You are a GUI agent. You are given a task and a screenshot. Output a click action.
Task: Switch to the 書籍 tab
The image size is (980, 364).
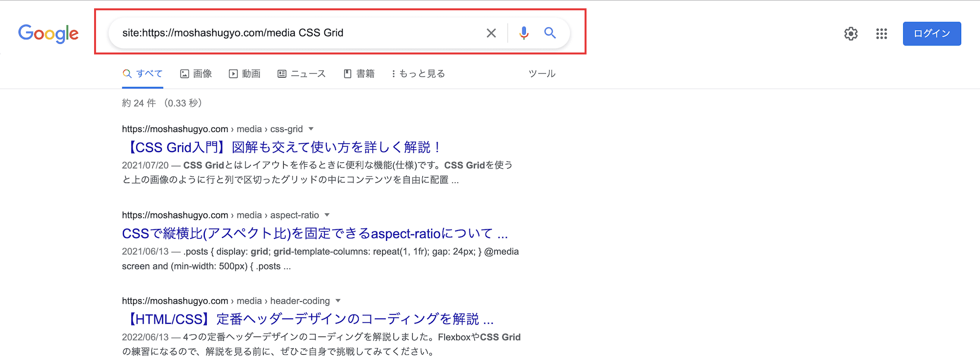[359, 74]
